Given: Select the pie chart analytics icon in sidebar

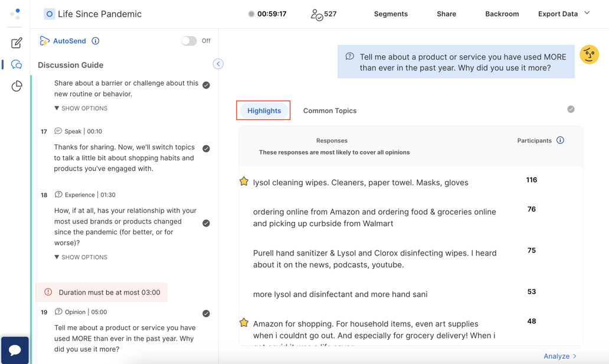Looking at the screenshot, I should pos(17,86).
